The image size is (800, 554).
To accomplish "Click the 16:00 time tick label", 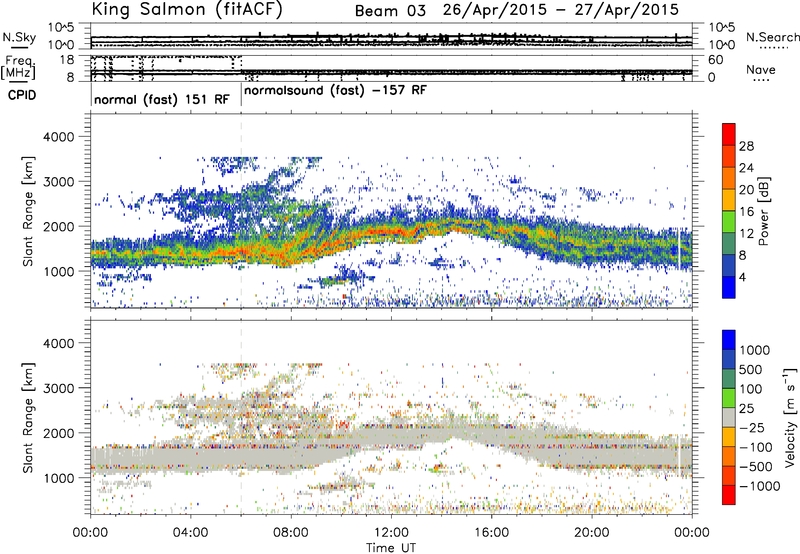I will tap(491, 533).
